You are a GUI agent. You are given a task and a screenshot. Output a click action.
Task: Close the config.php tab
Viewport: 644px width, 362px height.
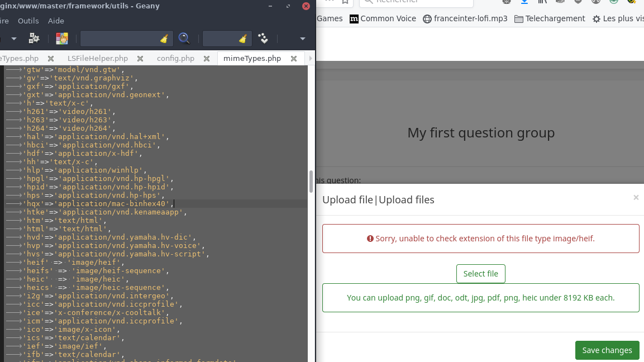click(x=207, y=59)
